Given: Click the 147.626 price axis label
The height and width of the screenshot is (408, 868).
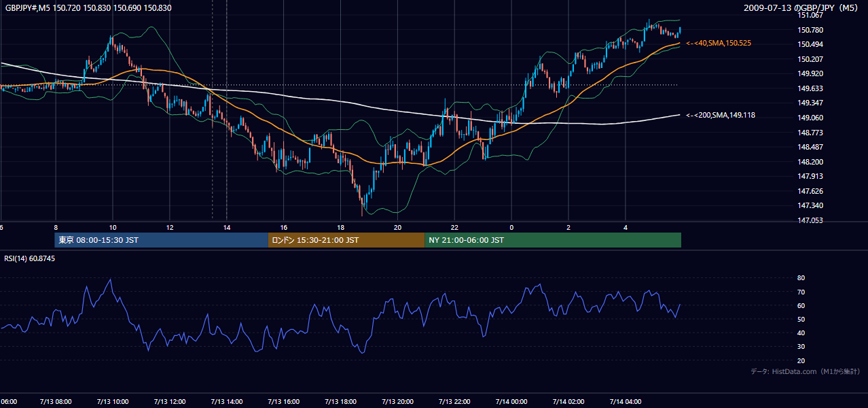Looking at the screenshot, I should click(x=810, y=191).
